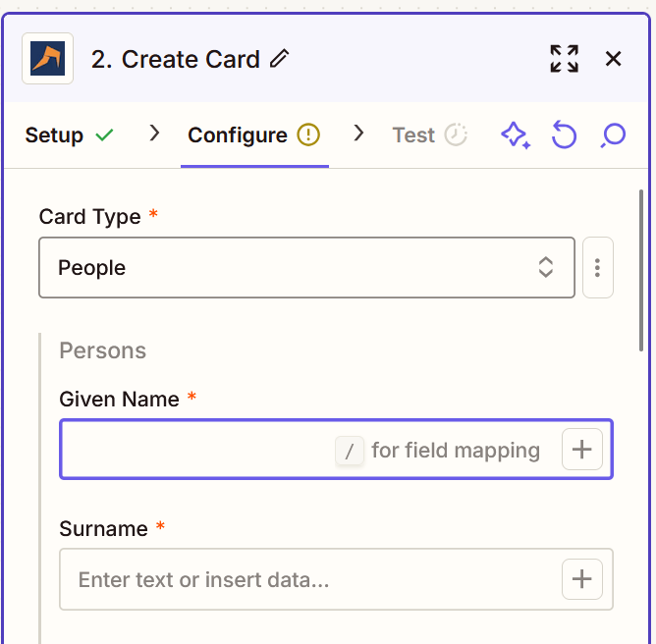Screen dimensions: 656x644
Task: Open the Test tab
Action: click(x=413, y=135)
